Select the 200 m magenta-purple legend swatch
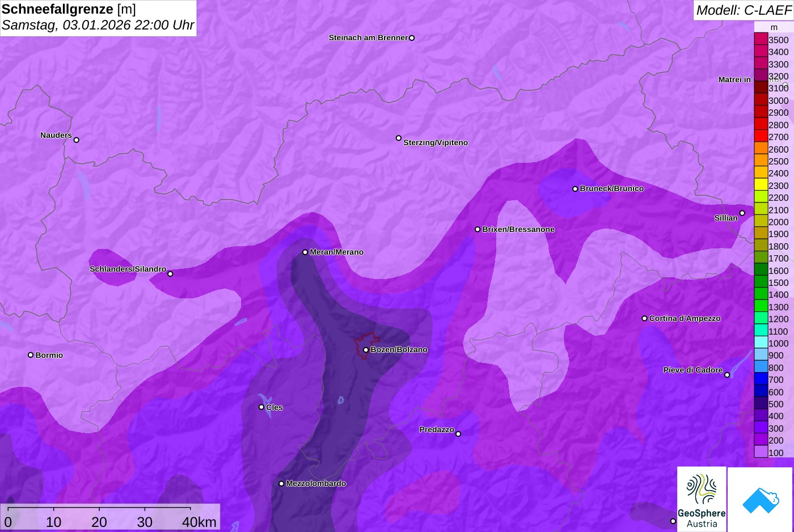This screenshot has height=532, width=794. 761,440
